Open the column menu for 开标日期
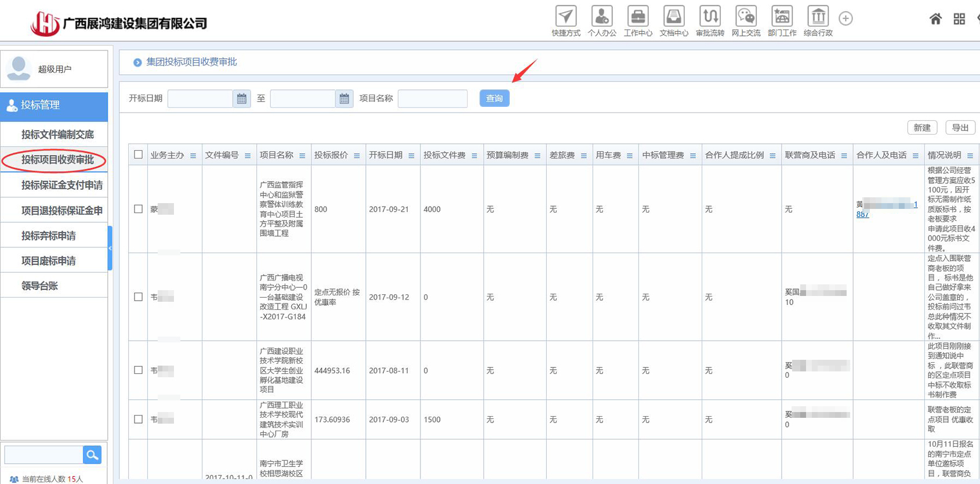980x484 pixels. point(411,156)
